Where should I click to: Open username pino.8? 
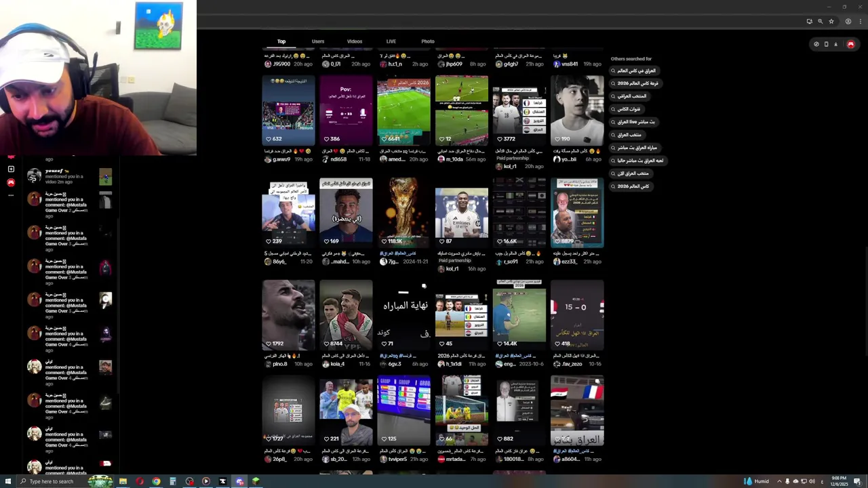click(279, 364)
